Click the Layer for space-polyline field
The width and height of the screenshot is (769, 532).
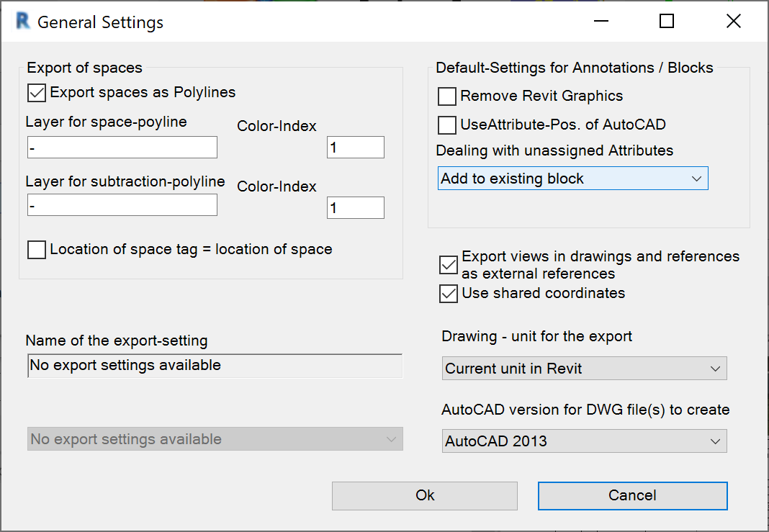122,148
